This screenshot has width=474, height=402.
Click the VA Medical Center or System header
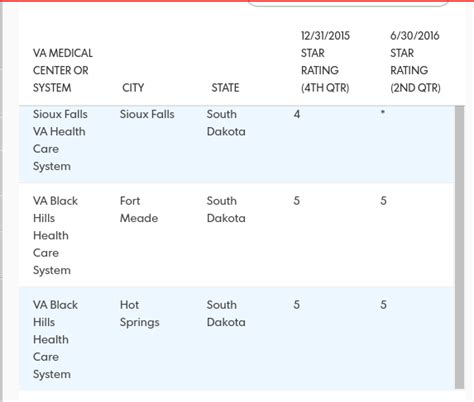[x=63, y=70]
